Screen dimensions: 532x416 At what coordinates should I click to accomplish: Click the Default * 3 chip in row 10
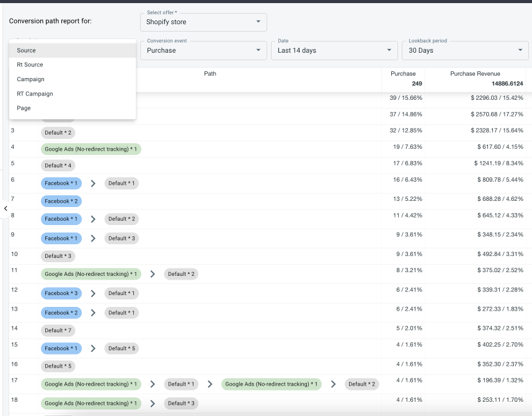[58, 256]
